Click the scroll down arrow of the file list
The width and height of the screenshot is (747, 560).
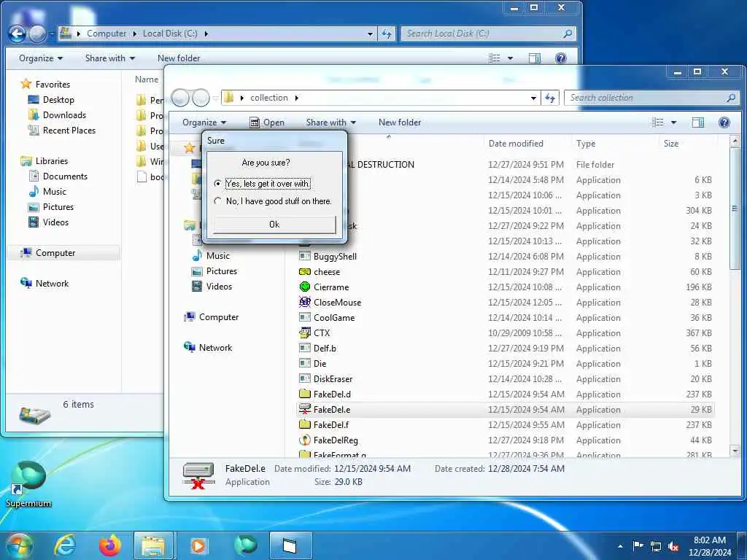tap(735, 451)
